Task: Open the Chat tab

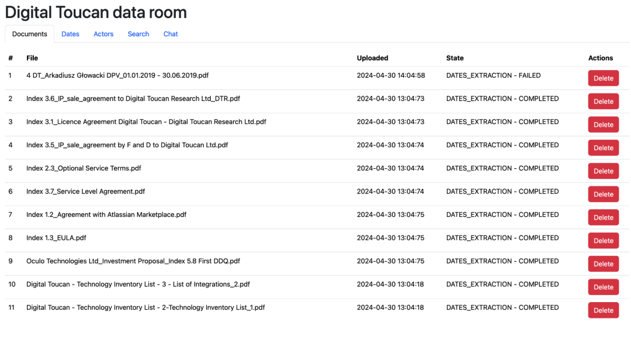Action: (x=171, y=34)
